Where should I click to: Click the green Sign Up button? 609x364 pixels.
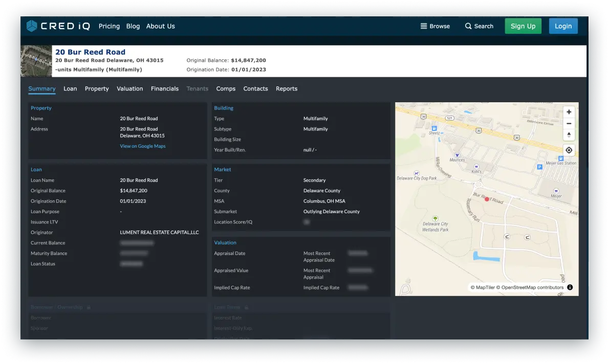(523, 26)
